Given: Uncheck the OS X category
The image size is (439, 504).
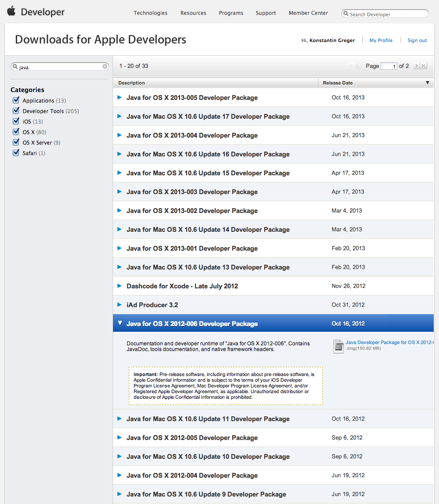Looking at the screenshot, I should click(x=16, y=131).
